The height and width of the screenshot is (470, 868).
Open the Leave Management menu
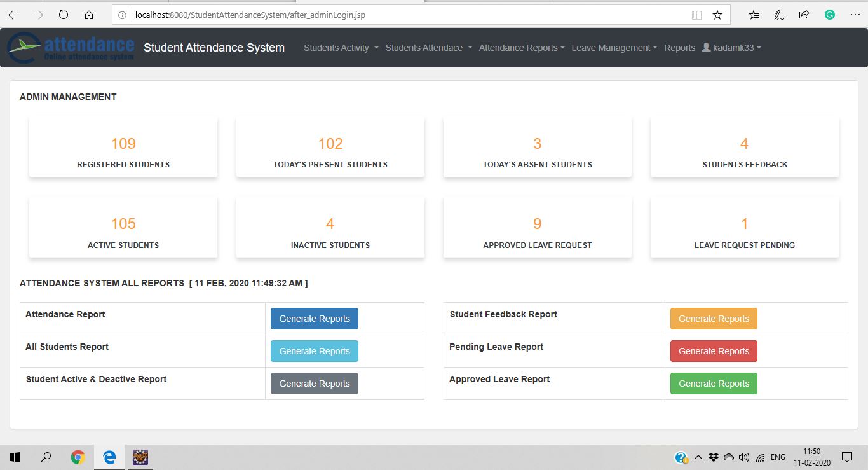tap(614, 48)
